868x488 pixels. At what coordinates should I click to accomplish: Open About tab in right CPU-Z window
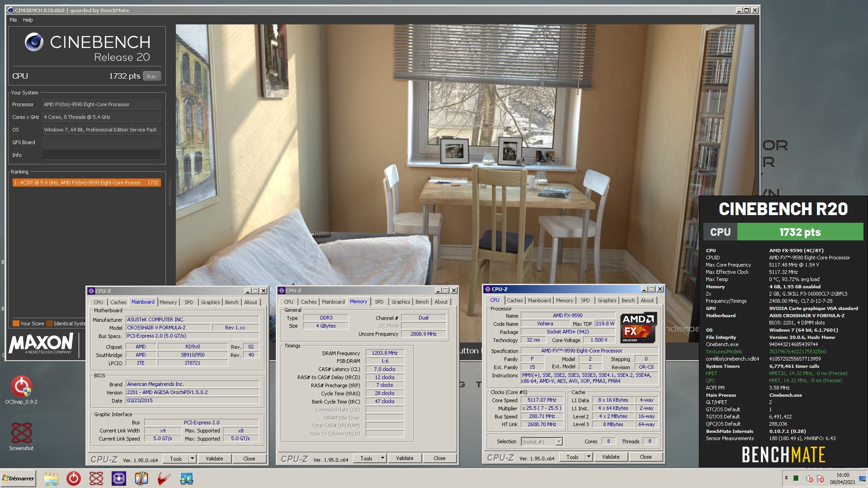[x=647, y=300]
